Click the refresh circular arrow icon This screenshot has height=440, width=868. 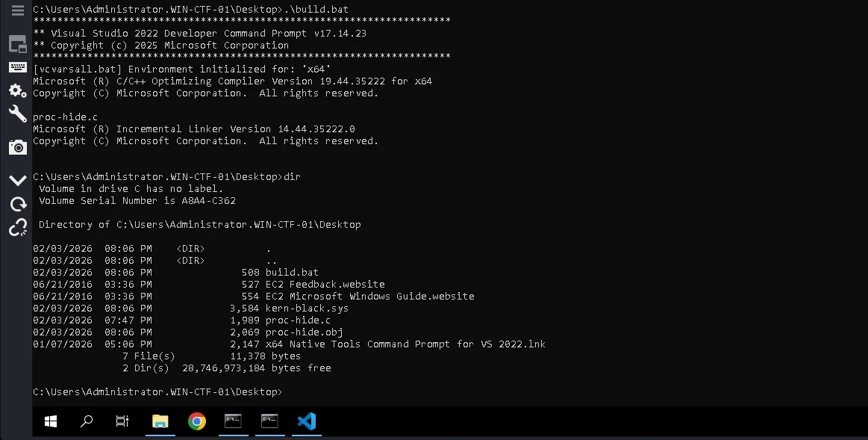coord(18,204)
